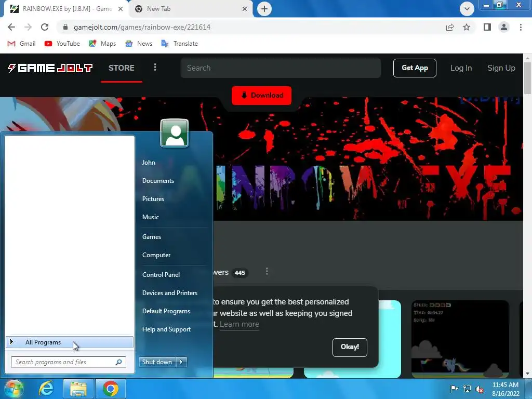532x399 pixels.
Task: Open Documents from Start menu
Action: click(158, 181)
